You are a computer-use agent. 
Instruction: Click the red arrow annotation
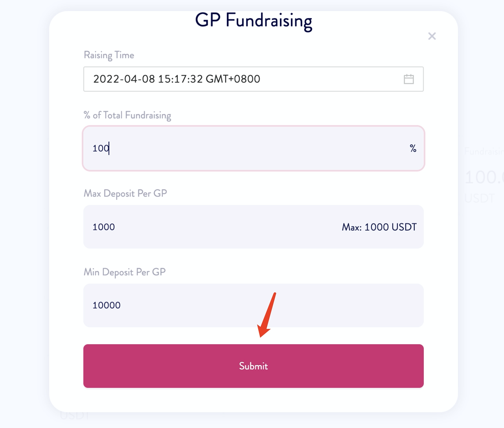[267, 315]
